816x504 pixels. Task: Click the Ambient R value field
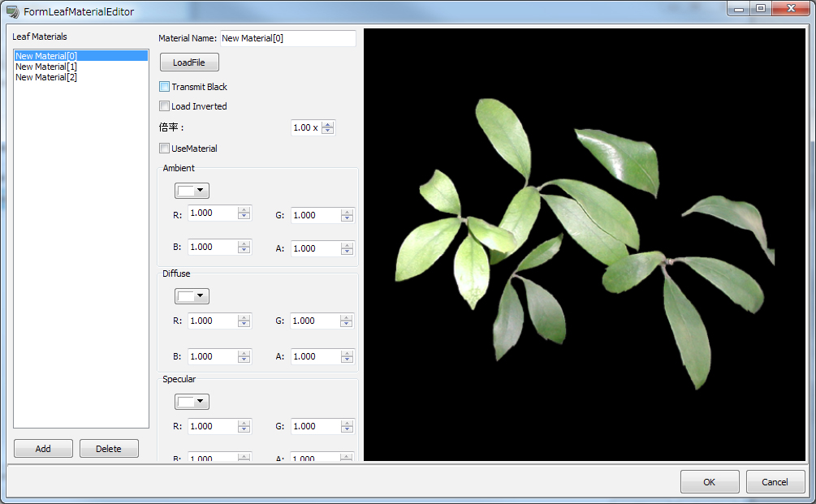tap(213, 213)
